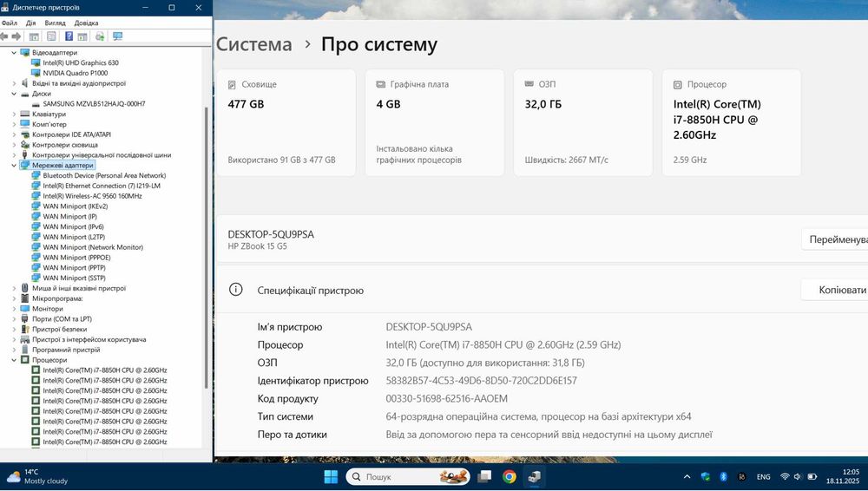Click the Пошук taskbar search box
This screenshot has height=491, width=868.
pos(408,476)
